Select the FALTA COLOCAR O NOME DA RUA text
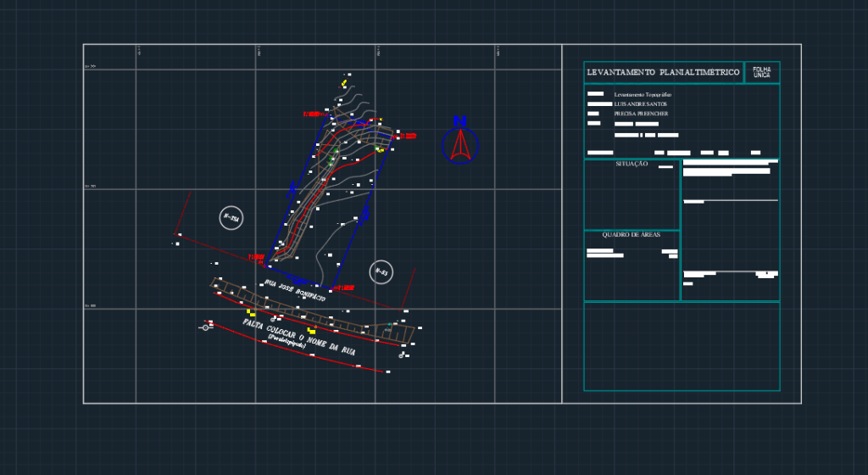The height and width of the screenshot is (475, 868). pyautogui.click(x=298, y=338)
